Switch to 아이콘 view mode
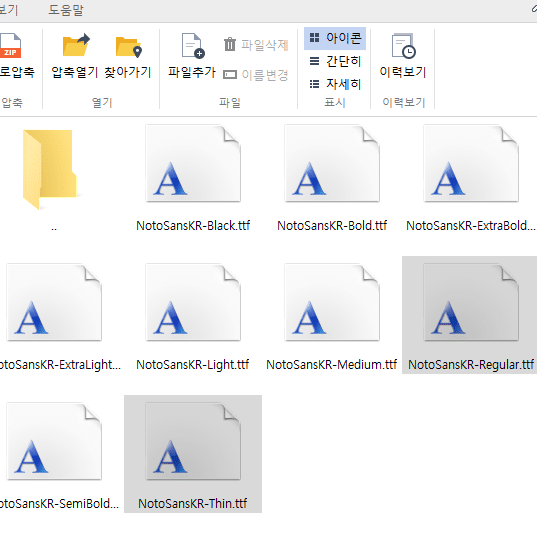Viewport: 537px width, 549px height. pyautogui.click(x=335, y=38)
